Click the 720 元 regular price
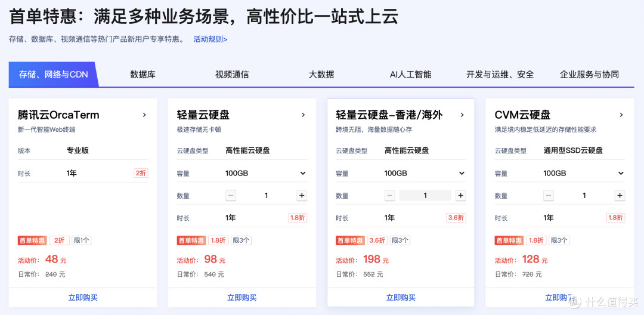The width and height of the screenshot is (644, 315). 532,274
